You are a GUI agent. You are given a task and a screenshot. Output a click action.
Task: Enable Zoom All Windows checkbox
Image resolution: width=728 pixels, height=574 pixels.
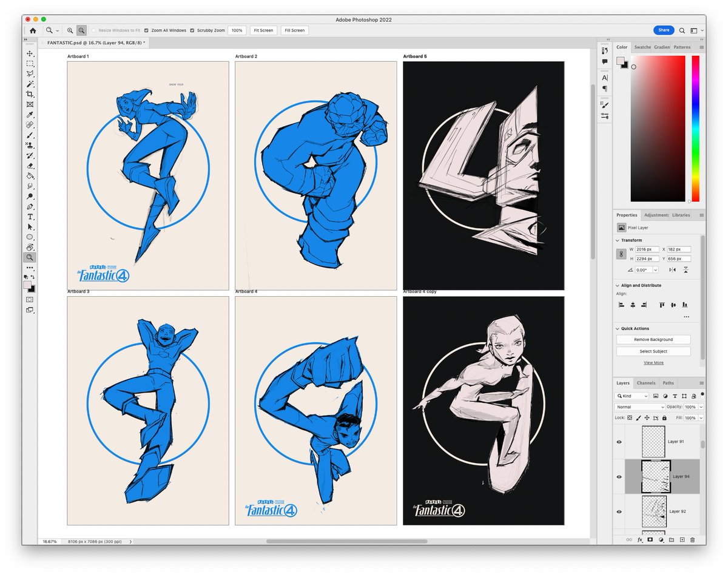(146, 30)
